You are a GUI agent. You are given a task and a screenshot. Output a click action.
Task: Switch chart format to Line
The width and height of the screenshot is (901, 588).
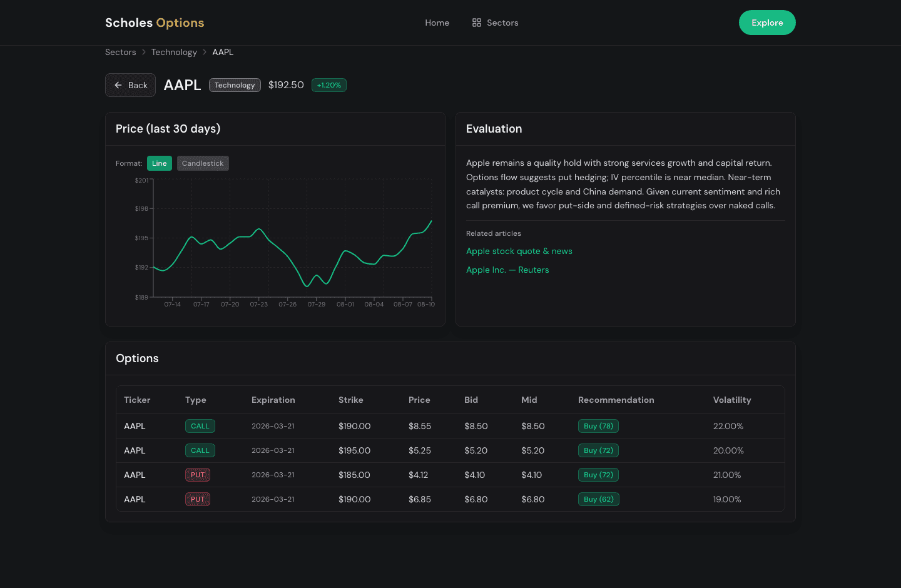coord(160,163)
